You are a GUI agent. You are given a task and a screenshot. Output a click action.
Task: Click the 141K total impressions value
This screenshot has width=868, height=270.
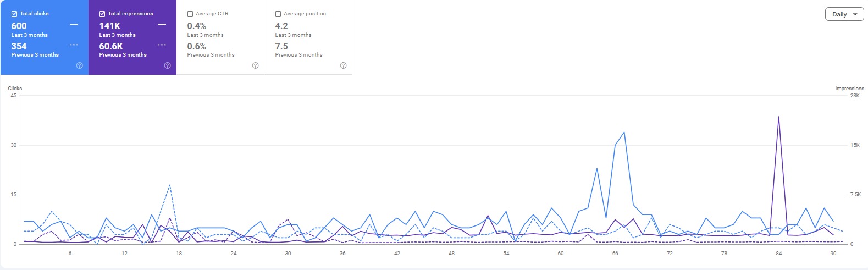110,26
